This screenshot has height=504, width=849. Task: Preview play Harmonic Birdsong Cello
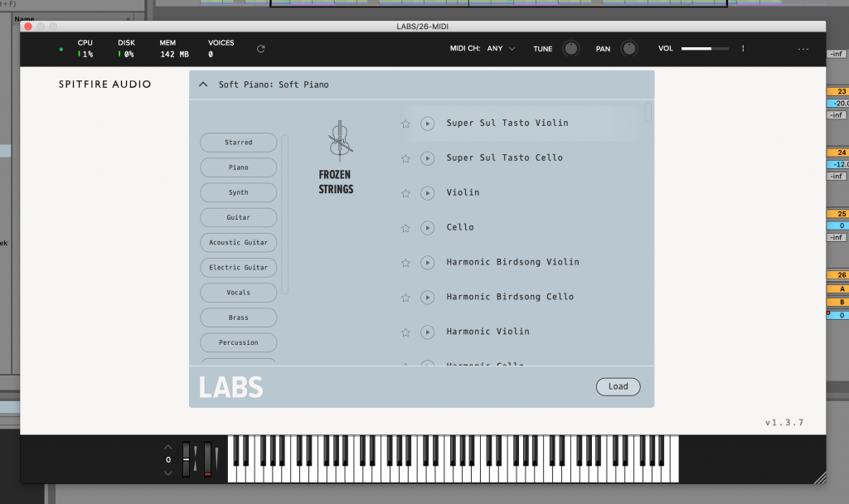(428, 298)
